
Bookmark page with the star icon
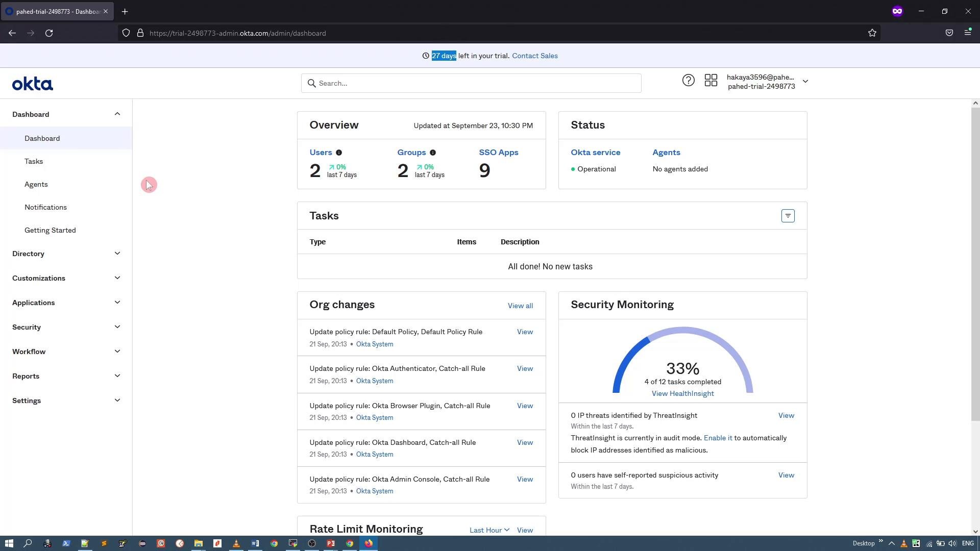[x=872, y=33]
